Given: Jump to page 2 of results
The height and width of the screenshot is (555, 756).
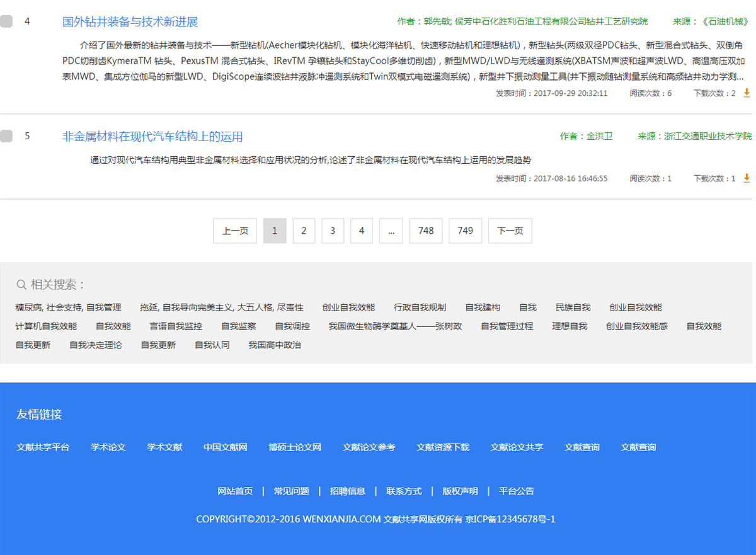Looking at the screenshot, I should (x=304, y=231).
